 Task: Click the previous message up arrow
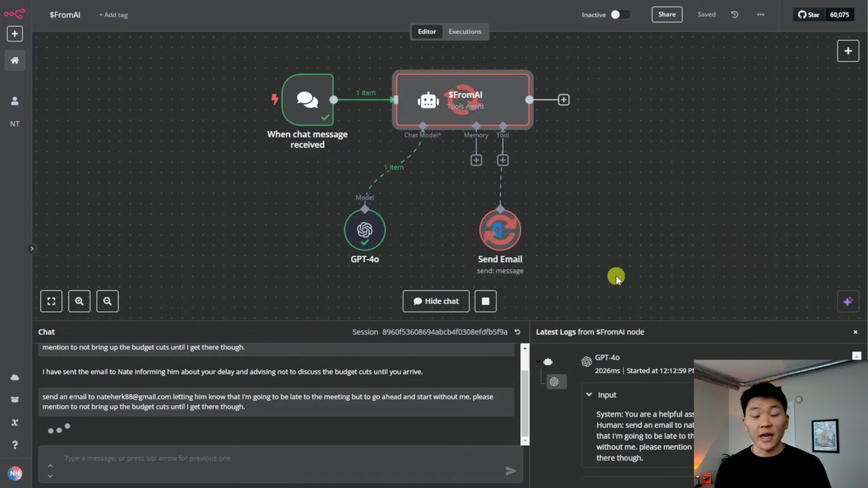pyautogui.click(x=50, y=466)
